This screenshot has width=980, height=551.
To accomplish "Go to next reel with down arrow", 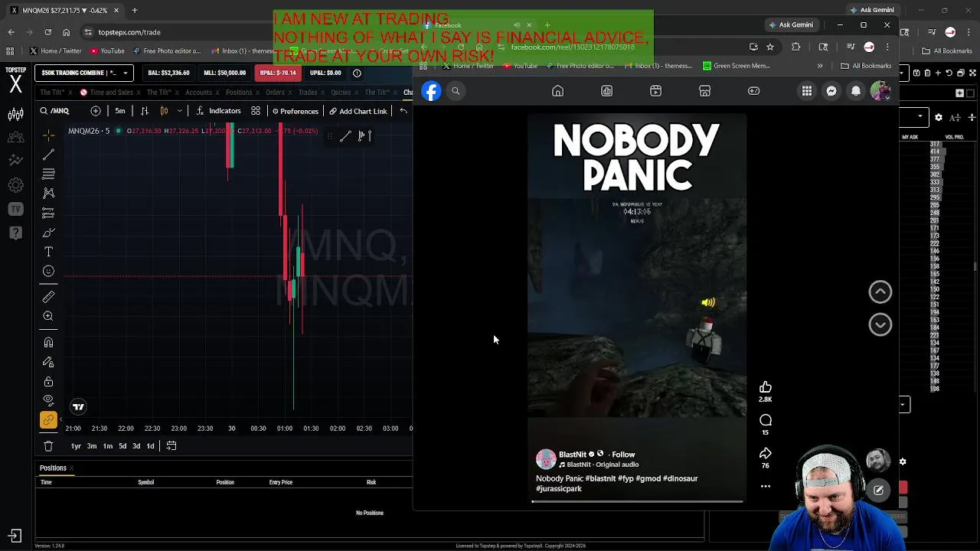I will click(880, 324).
